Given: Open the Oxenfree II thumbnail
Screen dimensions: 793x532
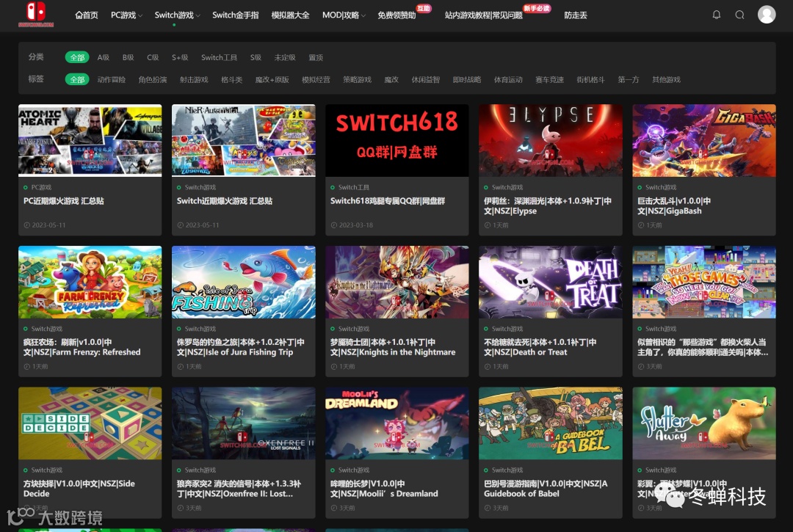Looking at the screenshot, I should 244,423.
